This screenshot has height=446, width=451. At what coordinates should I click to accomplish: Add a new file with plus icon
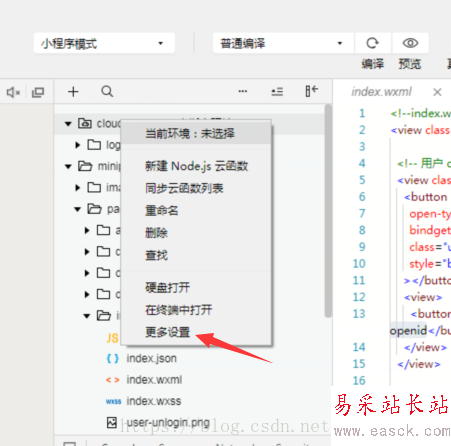point(73,91)
